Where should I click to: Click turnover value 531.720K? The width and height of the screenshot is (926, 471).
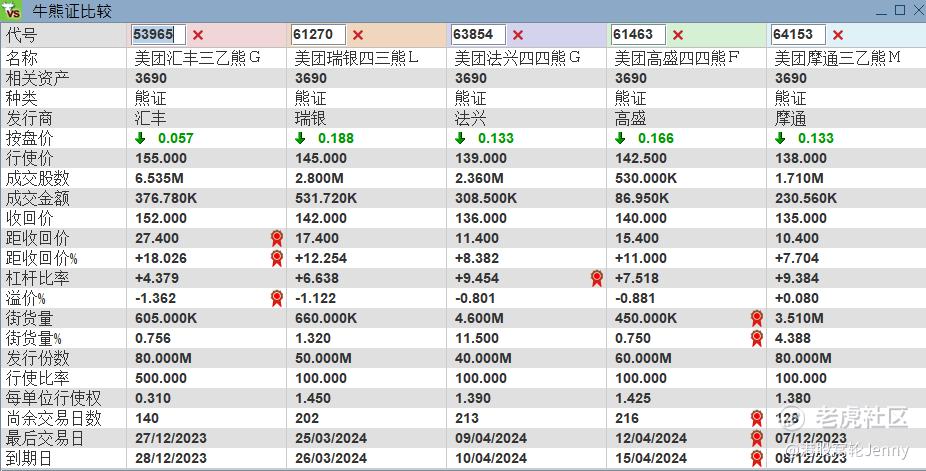pyautogui.click(x=326, y=198)
